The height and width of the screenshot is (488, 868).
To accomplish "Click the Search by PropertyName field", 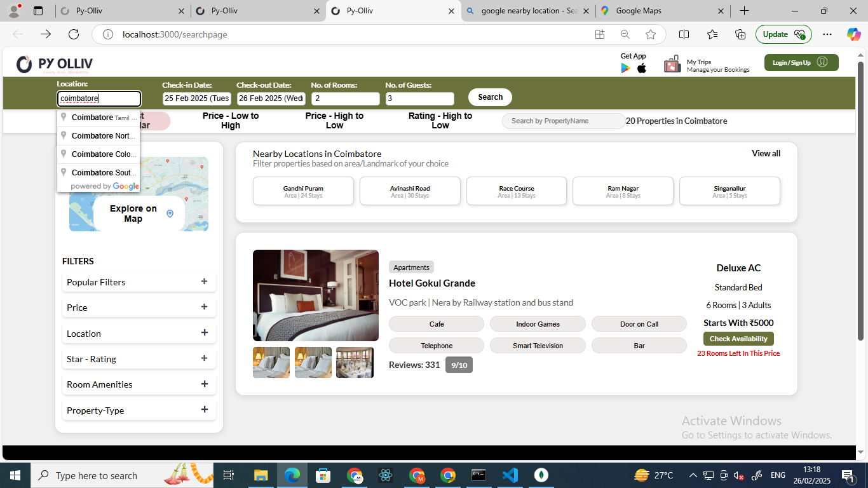I will click(563, 121).
